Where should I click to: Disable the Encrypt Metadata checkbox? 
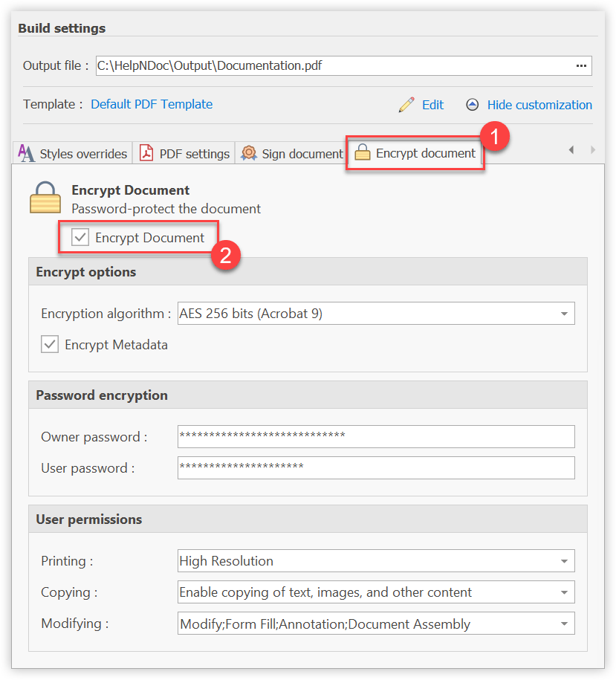click(49, 344)
